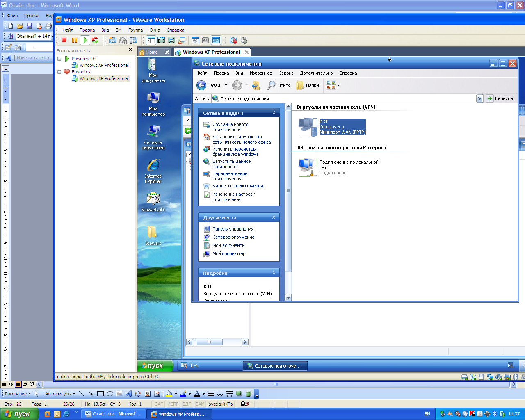Click Поиск search button in network window
Screen dimensions: 525x420
pos(278,85)
